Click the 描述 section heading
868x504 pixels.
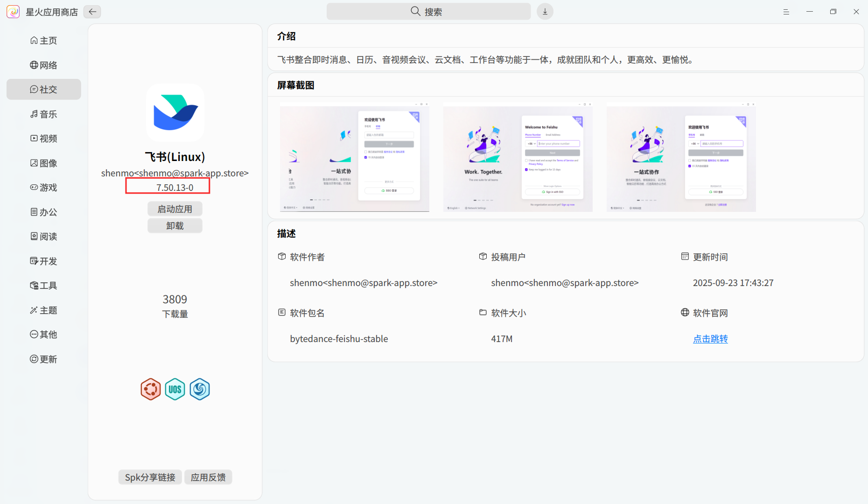[286, 233]
